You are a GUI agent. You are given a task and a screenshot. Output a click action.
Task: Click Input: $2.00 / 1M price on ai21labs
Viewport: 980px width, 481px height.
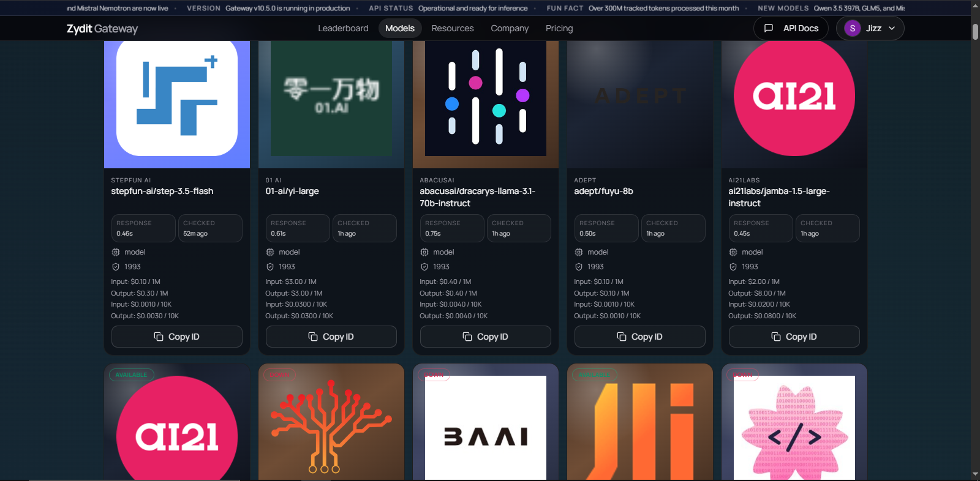[x=754, y=282]
